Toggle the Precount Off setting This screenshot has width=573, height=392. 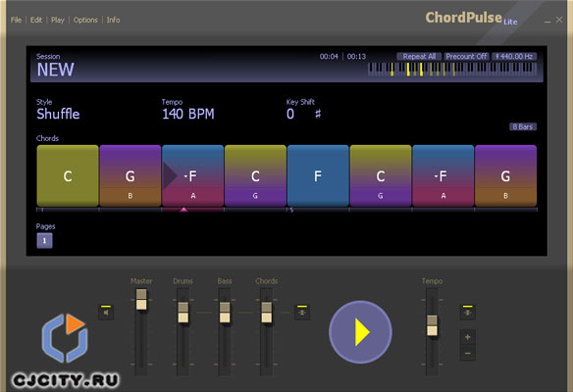[x=466, y=56]
